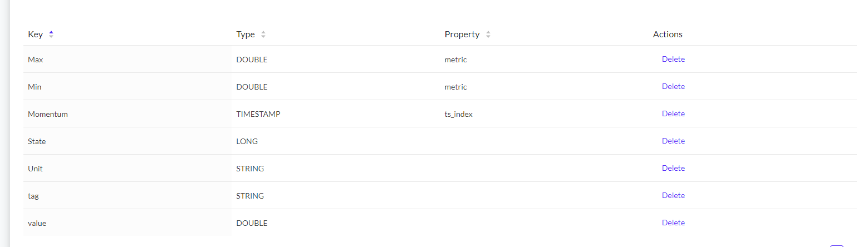
Task: Select the tag key cell
Action: 127,196
